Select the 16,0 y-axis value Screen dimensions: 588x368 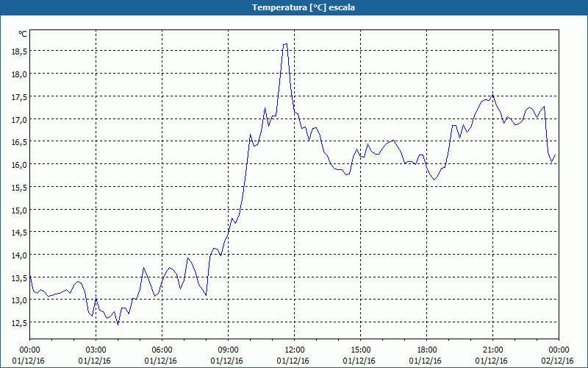point(19,165)
